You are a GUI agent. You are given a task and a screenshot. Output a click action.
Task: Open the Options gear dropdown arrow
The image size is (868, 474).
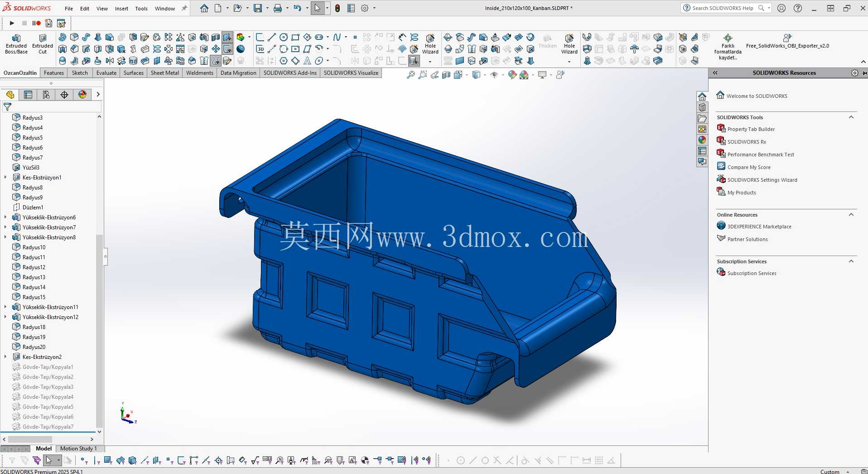click(x=374, y=8)
